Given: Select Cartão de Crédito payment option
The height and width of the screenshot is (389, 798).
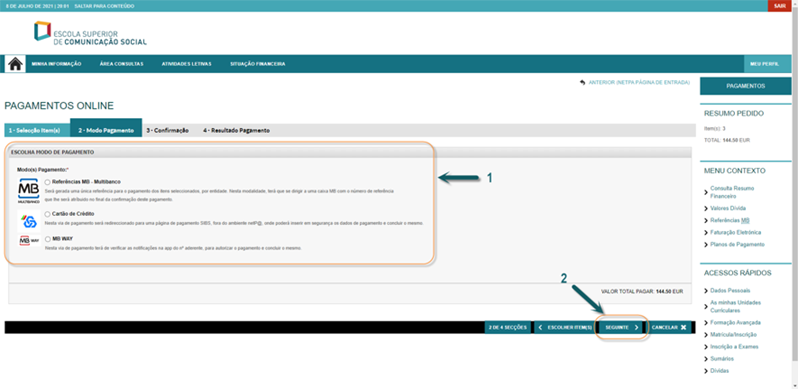Looking at the screenshot, I should (x=47, y=214).
